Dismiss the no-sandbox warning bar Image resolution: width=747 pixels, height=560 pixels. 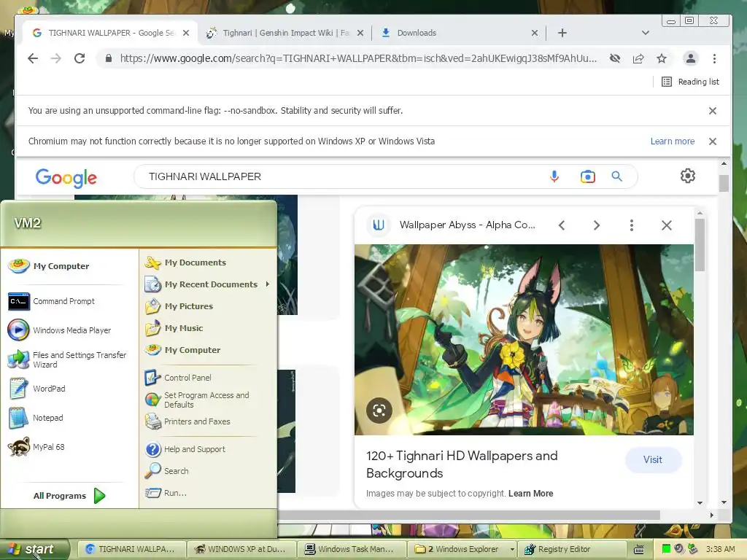pyautogui.click(x=712, y=111)
